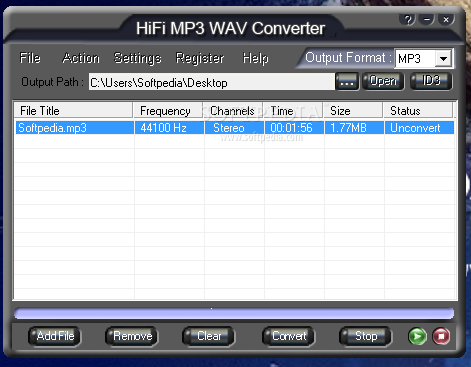Viewport: 471px width, 367px height.
Task: Click the 1.77MB size cell
Action: point(354,128)
